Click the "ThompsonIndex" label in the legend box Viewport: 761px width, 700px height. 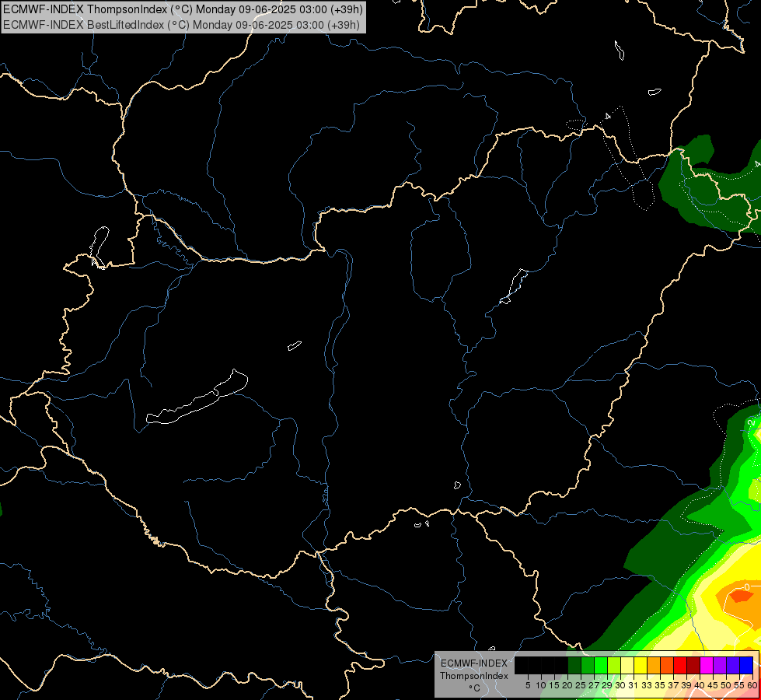tap(473, 676)
